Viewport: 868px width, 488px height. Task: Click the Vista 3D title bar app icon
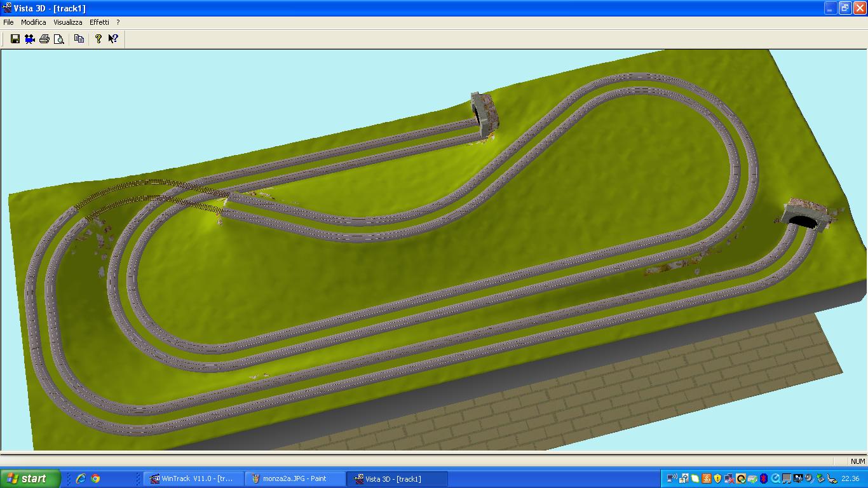pyautogui.click(x=7, y=8)
